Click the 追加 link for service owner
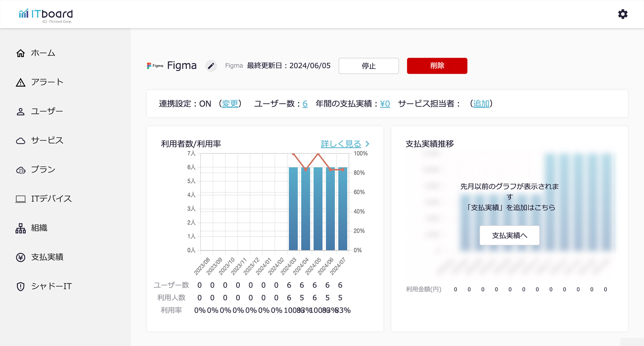This screenshot has width=644, height=346. [481, 104]
